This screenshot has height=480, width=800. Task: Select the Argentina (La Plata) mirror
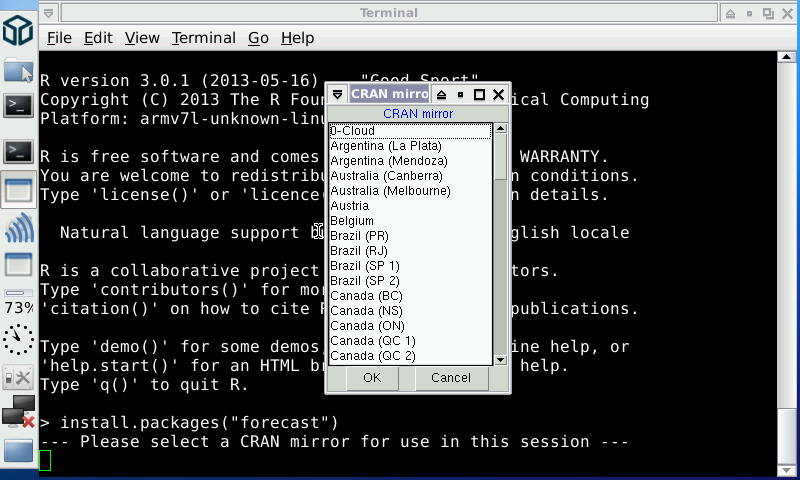(x=410, y=146)
